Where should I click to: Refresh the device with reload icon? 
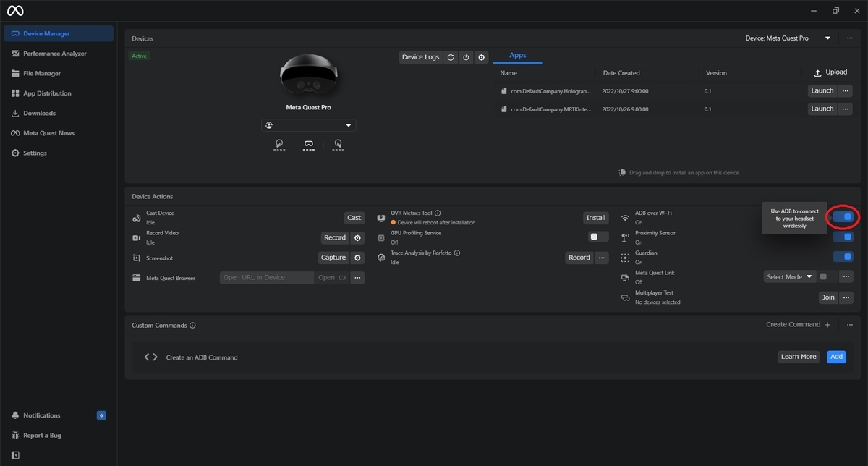[x=451, y=57]
